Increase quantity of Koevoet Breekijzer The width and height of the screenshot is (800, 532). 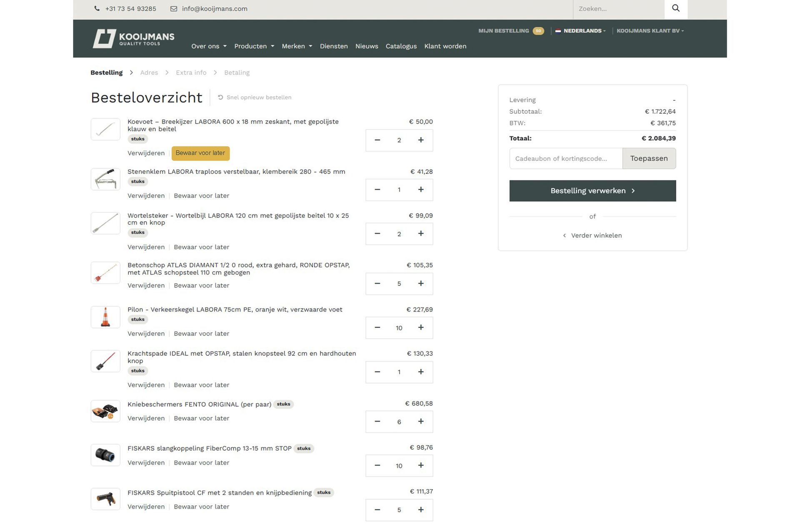point(421,140)
